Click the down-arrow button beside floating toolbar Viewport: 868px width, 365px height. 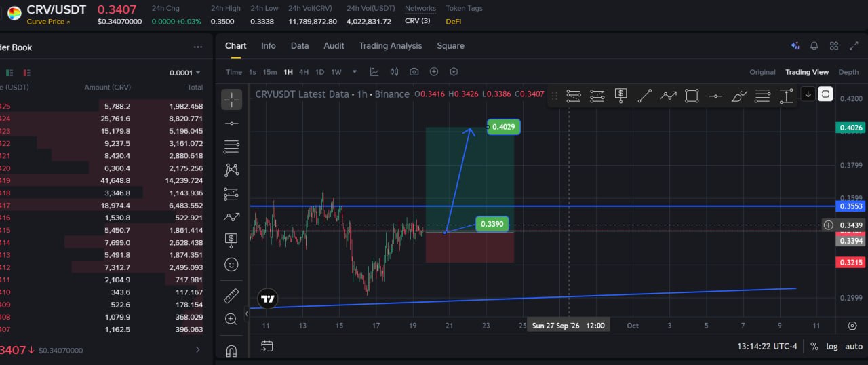point(808,94)
